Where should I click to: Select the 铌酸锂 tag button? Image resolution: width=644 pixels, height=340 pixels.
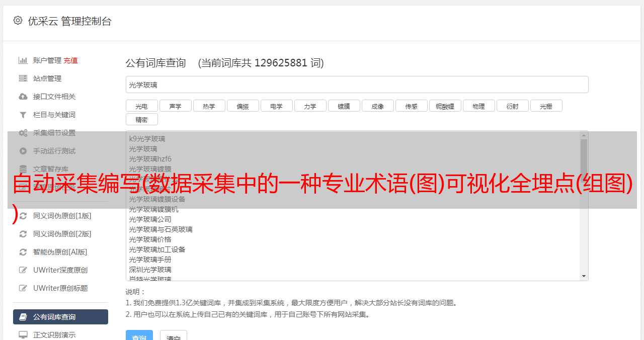click(445, 106)
